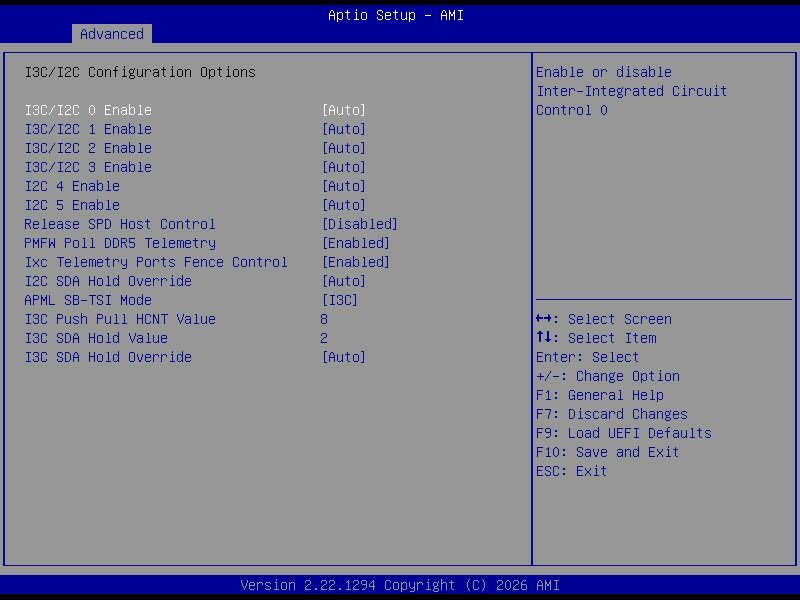Click [Auto] value of I3C/I2C 2 Enable

(x=344, y=148)
